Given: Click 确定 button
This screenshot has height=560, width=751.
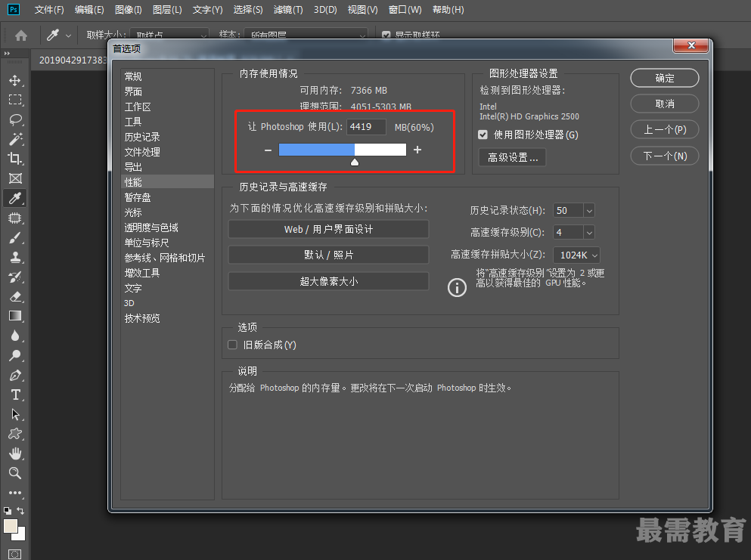Looking at the screenshot, I should 664,78.
